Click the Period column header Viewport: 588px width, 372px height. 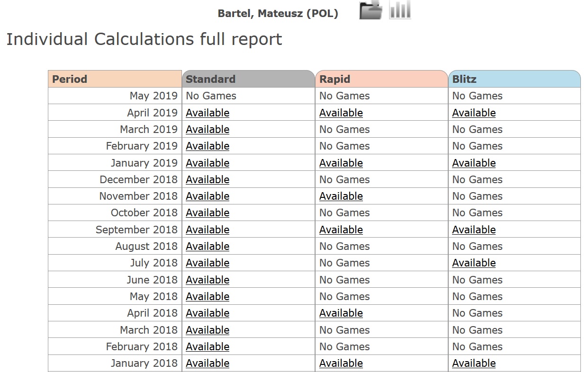tap(115, 79)
